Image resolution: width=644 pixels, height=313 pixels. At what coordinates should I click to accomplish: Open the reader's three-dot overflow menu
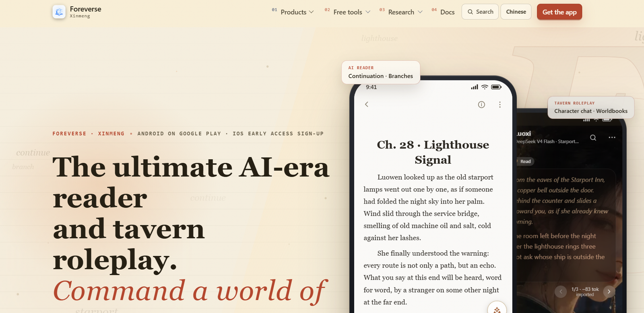[500, 105]
